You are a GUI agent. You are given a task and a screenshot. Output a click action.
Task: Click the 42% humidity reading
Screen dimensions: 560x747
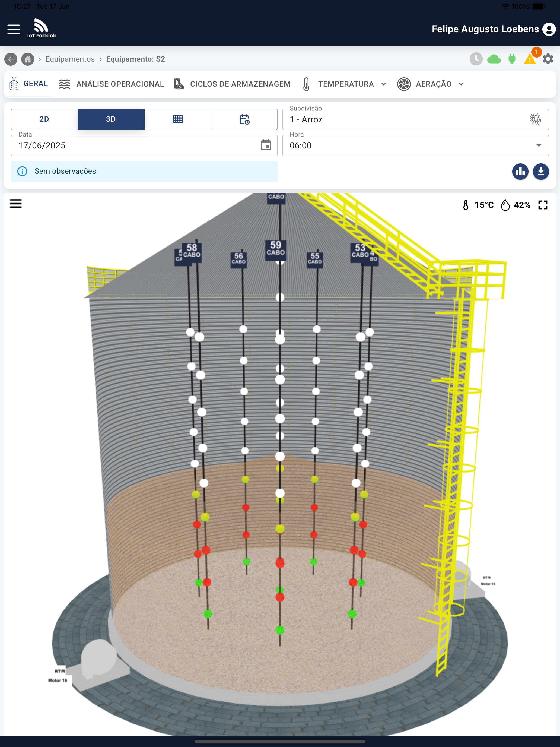point(522,205)
